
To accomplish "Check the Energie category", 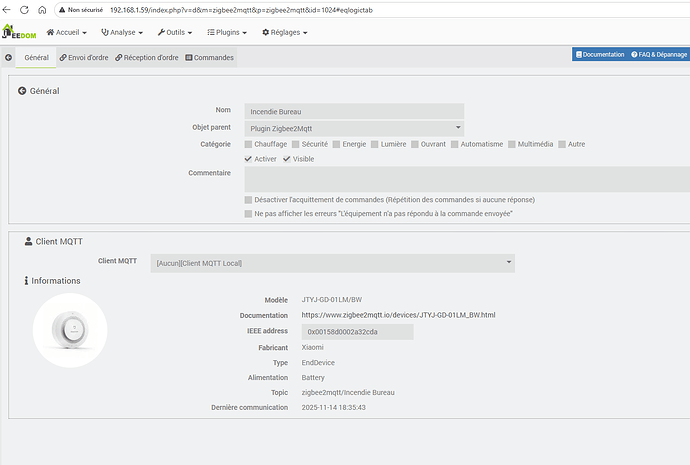I will [x=337, y=144].
